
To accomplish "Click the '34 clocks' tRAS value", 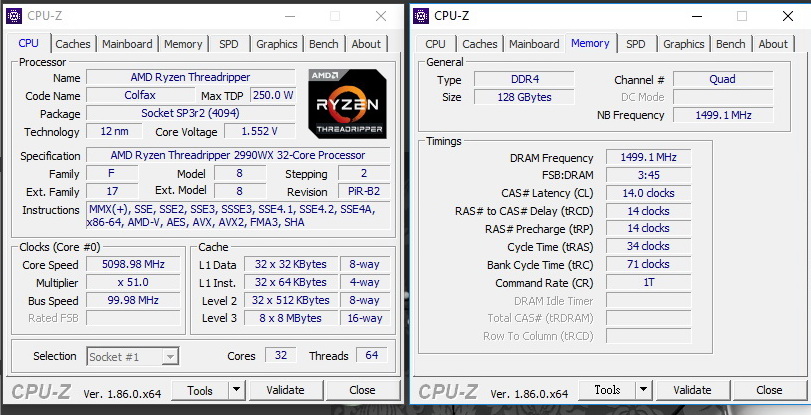I will [x=649, y=246].
